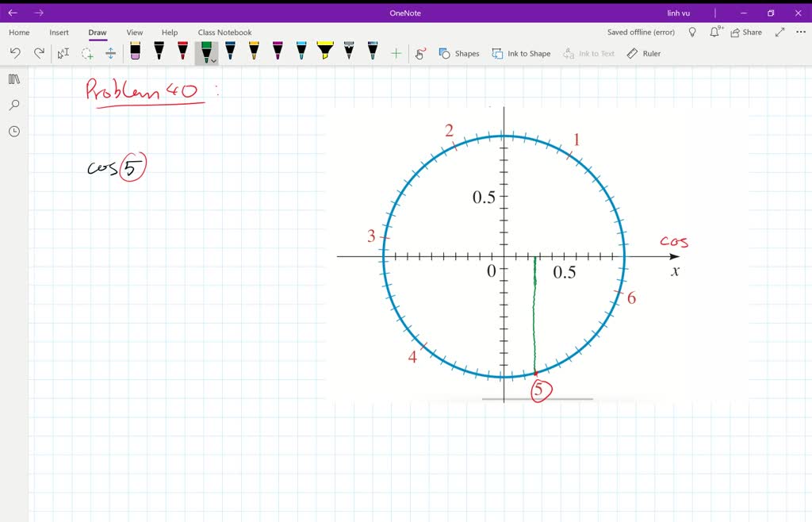Go forward with the title bar arrow
Image resolution: width=812 pixels, height=522 pixels.
pos(39,13)
